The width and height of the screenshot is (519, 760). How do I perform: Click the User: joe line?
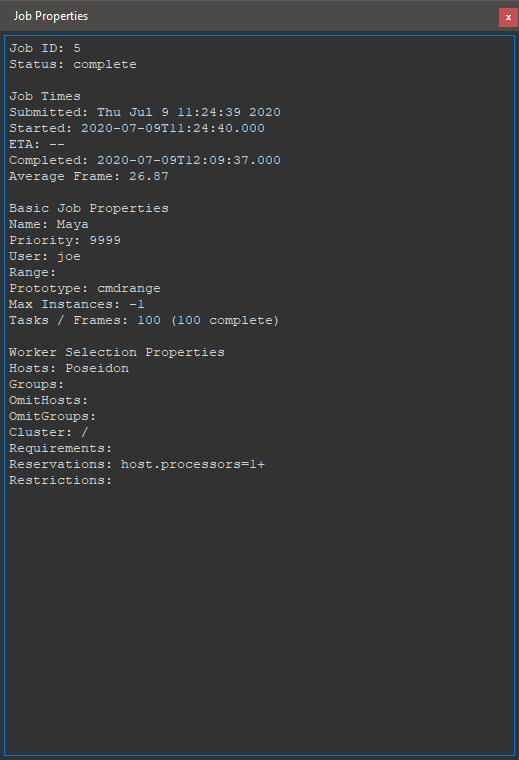pyautogui.click(x=45, y=256)
